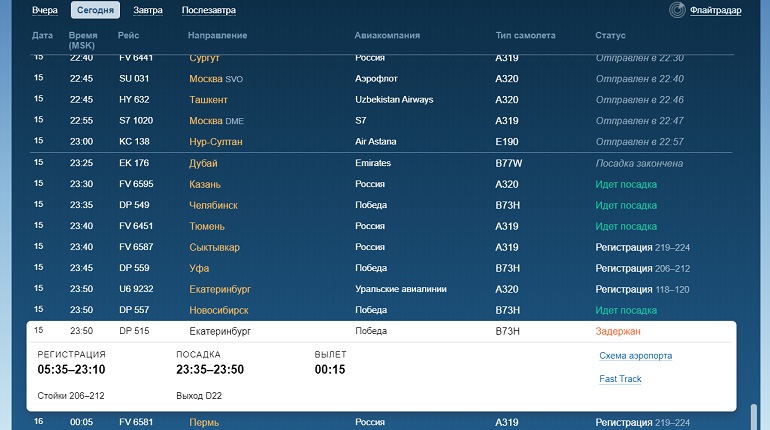Switch to the Вчера tab

45,10
